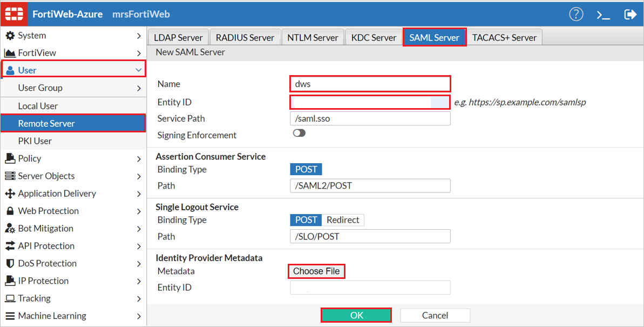The image size is (644, 327).
Task: Click the Identity Provider Entity ID field
Action: pyautogui.click(x=370, y=288)
